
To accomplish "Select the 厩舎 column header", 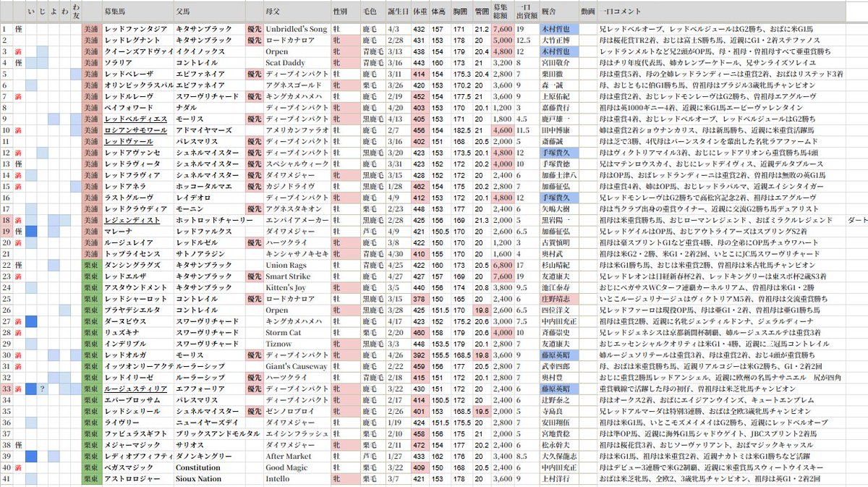I will [x=550, y=12].
